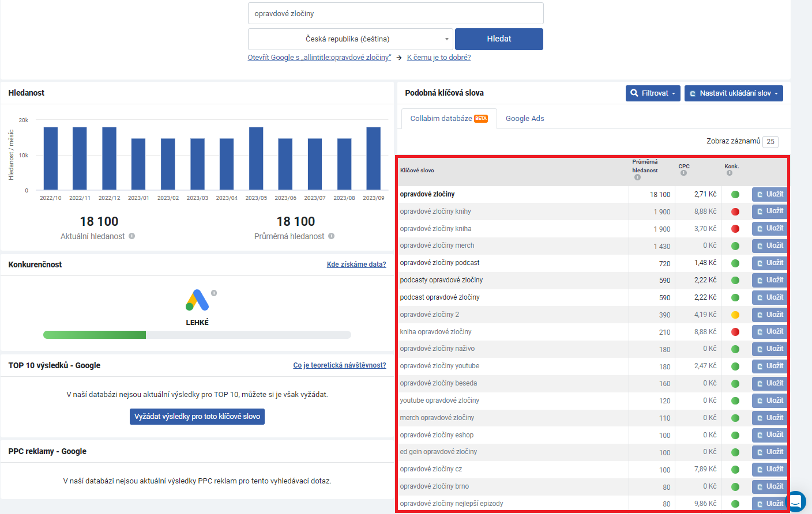Click green dot for opravdové zločiny youtube

pos(735,366)
